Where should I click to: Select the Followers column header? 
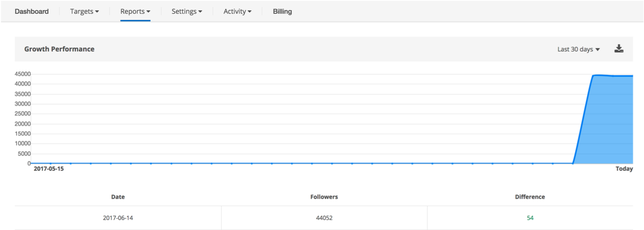(x=324, y=197)
